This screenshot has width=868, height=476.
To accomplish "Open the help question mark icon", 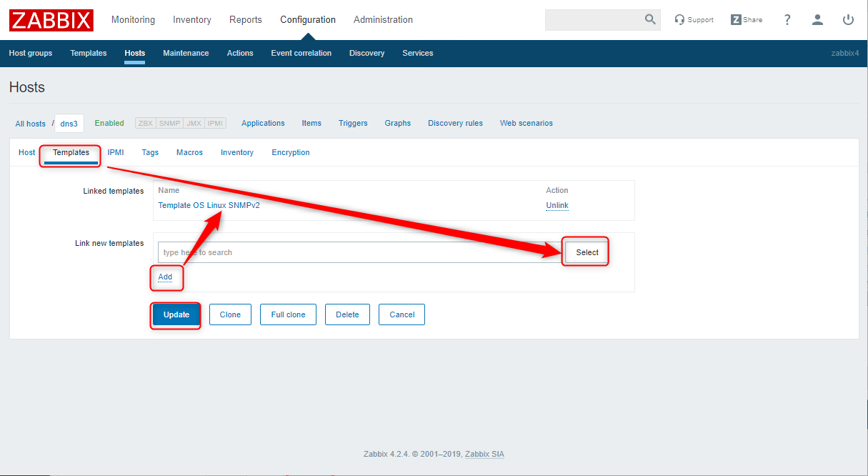I will point(787,20).
